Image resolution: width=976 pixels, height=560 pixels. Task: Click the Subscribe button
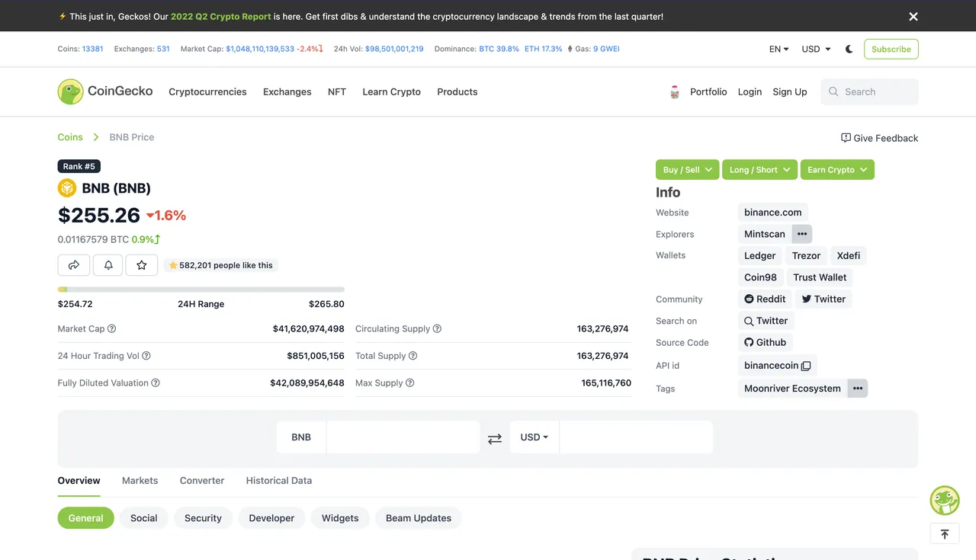(x=891, y=49)
